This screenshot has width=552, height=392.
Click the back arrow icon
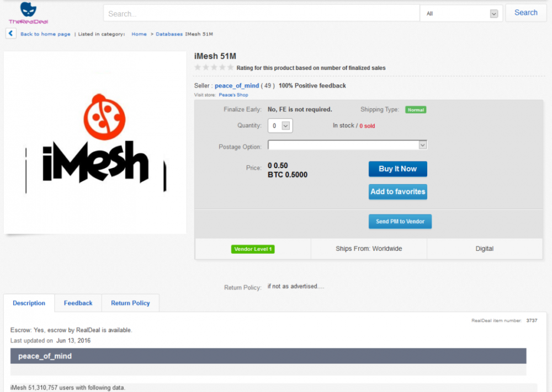coord(10,34)
